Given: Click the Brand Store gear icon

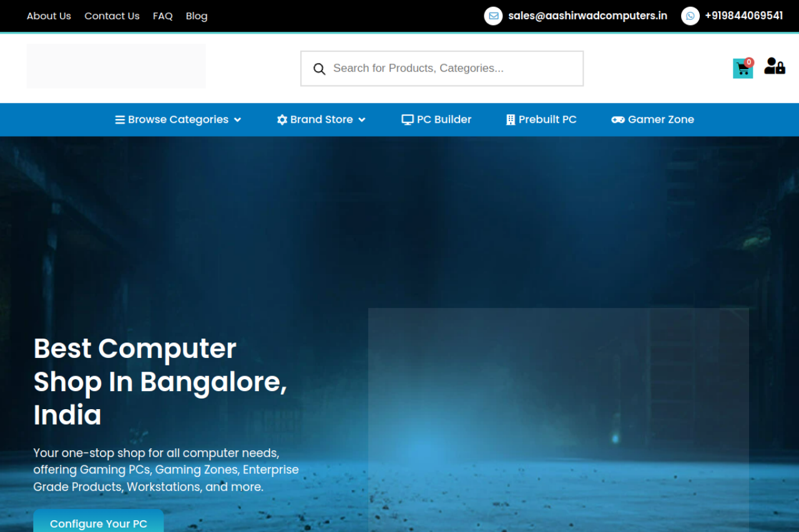Looking at the screenshot, I should coord(282,120).
